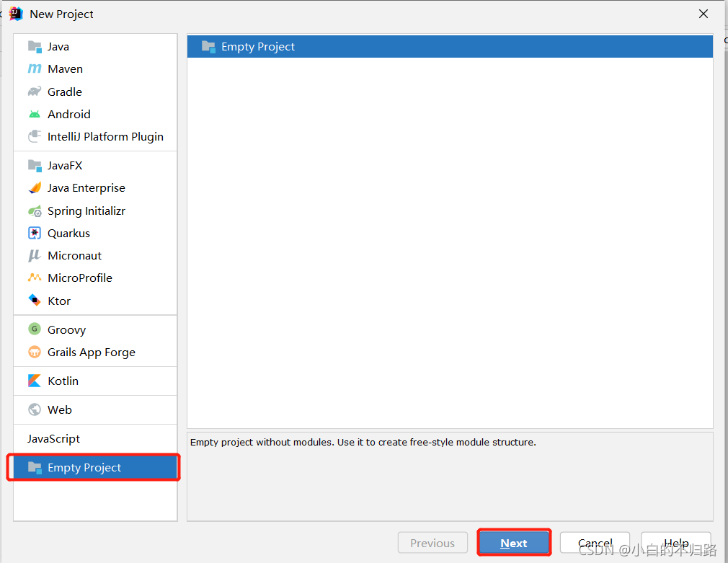
Task: Select JavaScript entry
Action: point(95,438)
